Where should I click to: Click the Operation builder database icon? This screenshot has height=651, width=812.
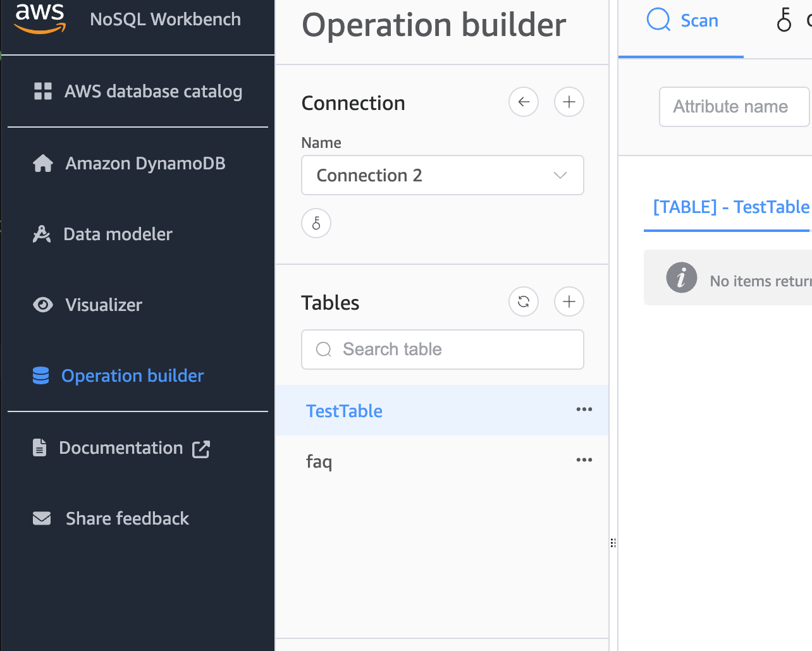[x=41, y=375]
